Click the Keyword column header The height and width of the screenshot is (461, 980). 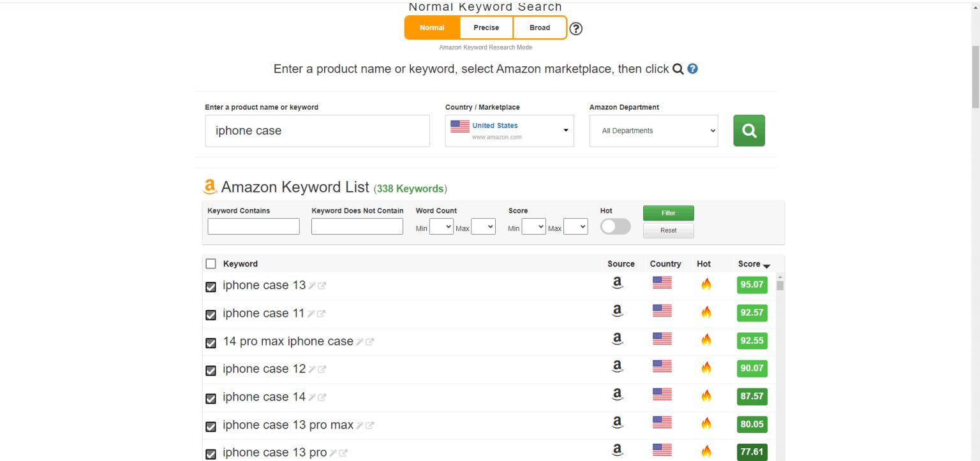pos(241,264)
